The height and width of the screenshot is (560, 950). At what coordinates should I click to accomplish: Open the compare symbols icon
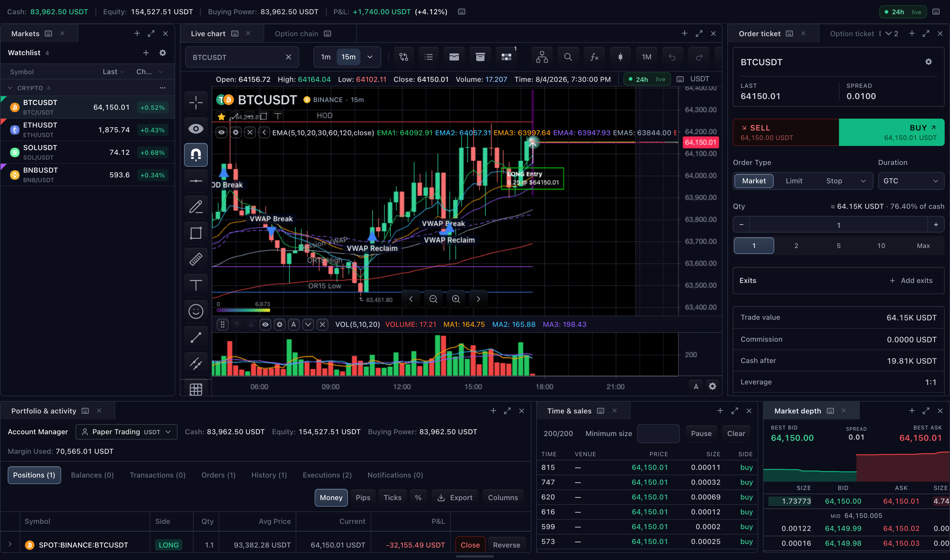click(x=404, y=57)
